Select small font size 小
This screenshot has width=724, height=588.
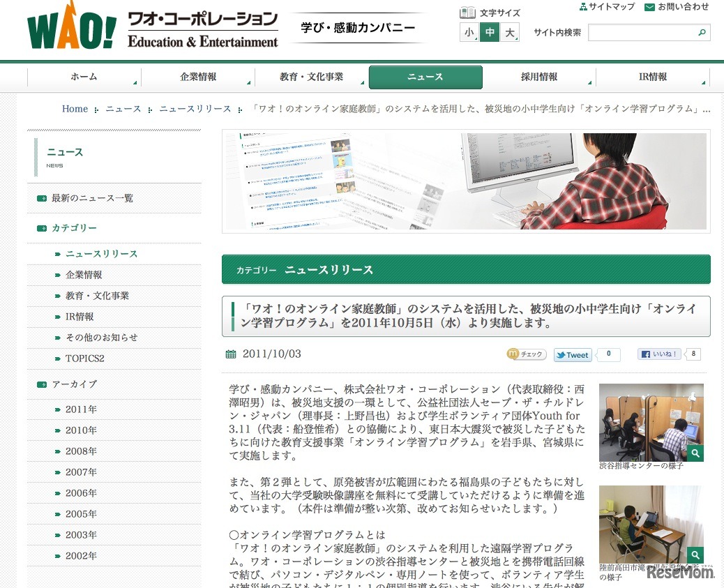point(469,32)
